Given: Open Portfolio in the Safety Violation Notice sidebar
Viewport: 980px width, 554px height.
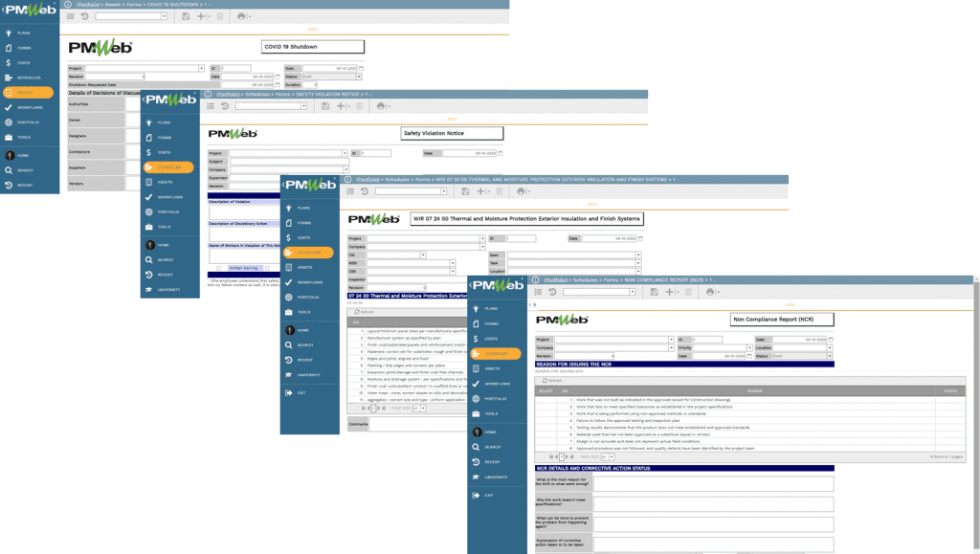Looking at the screenshot, I should click(x=168, y=211).
